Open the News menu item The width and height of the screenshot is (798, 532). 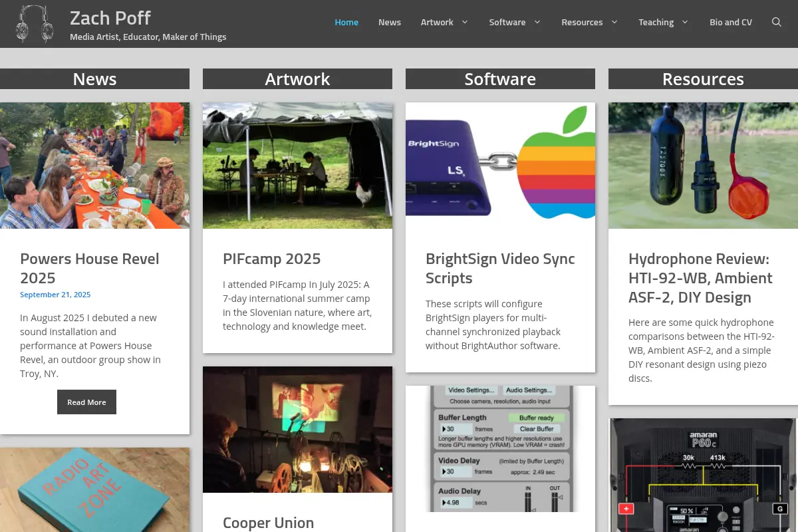390,22
